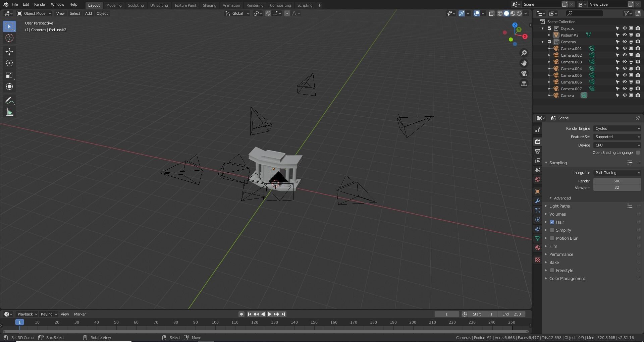
Task: Click the Viewport samples field
Action: [x=617, y=188]
